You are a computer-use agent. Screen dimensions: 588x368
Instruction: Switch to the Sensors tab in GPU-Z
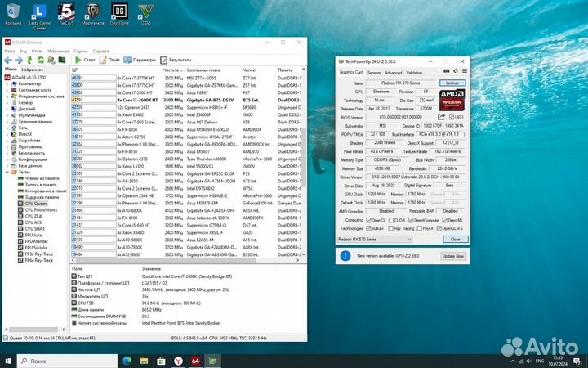tap(374, 73)
